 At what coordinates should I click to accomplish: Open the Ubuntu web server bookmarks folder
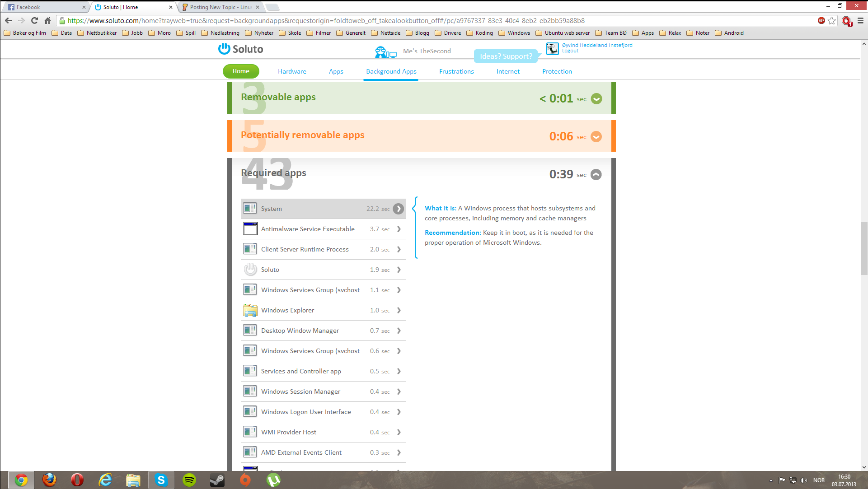click(563, 33)
